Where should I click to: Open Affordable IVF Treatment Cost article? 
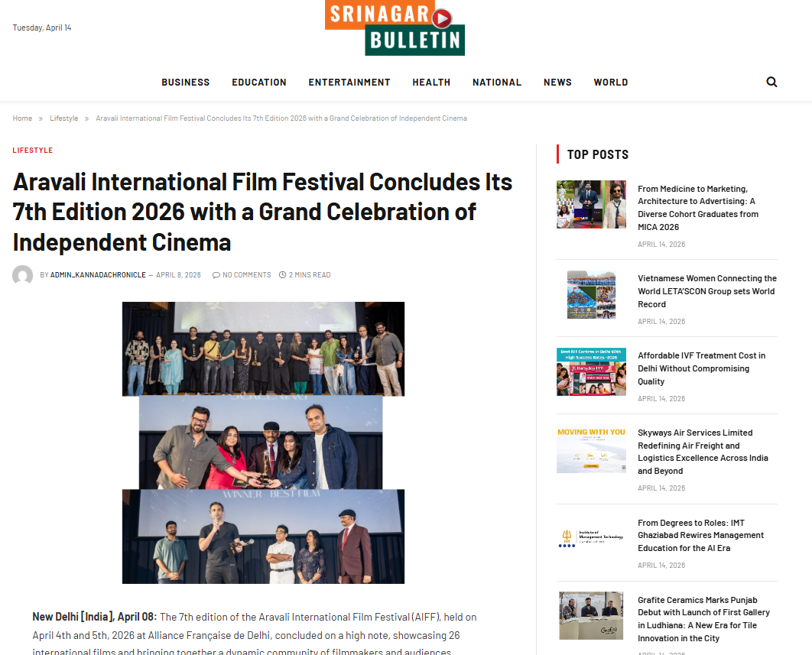[x=701, y=368]
